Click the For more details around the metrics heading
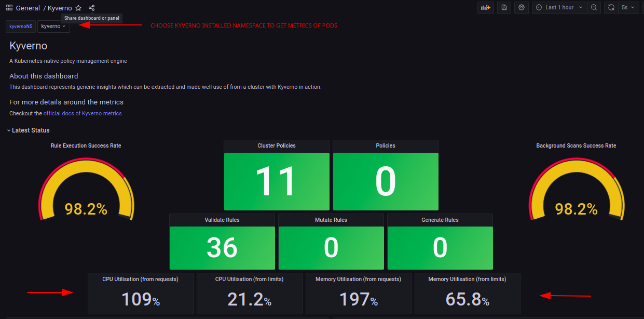This screenshot has height=319, width=644. click(x=66, y=102)
